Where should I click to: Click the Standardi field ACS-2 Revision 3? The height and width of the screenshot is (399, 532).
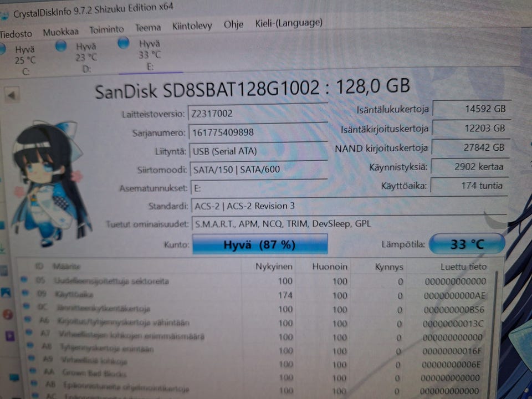[x=349, y=206]
